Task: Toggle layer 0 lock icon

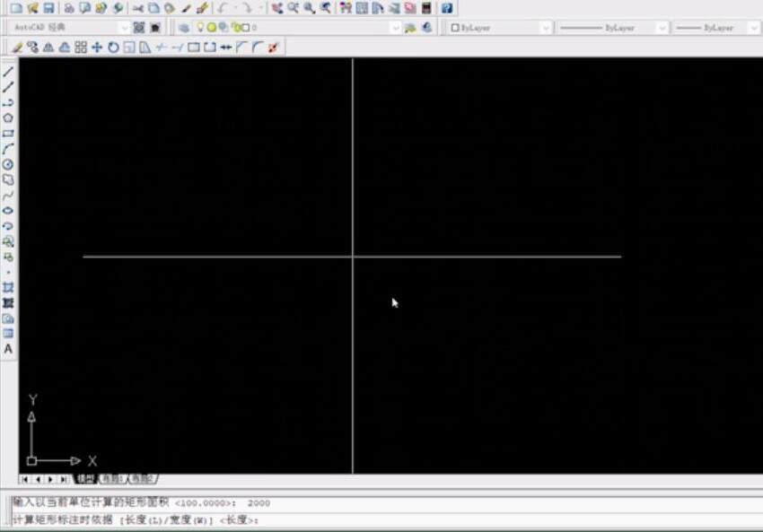Action: [236, 27]
